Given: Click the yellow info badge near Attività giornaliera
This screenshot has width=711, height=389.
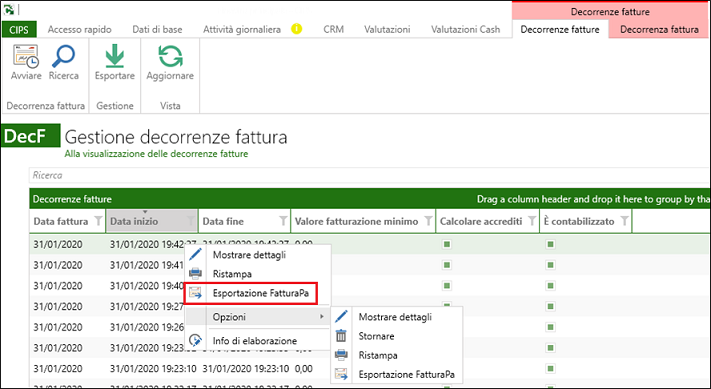Looking at the screenshot, I should click(x=297, y=29).
